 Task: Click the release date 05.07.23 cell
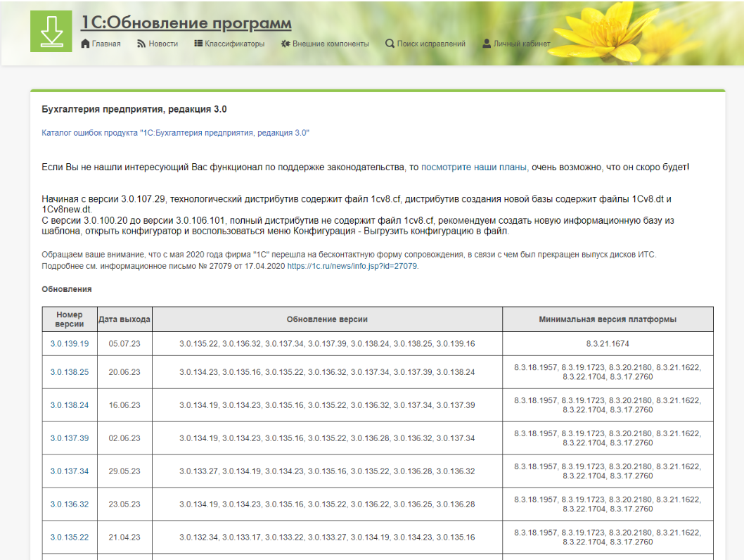124,343
